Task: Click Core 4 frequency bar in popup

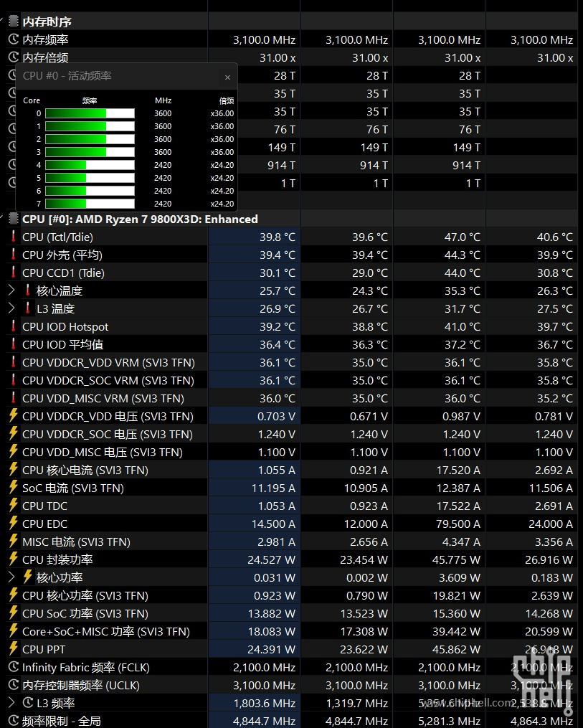Action: click(90, 165)
